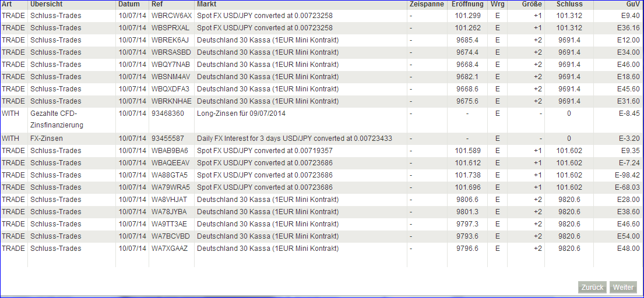Select reference WA88GTA5
The width and height of the screenshot is (644, 298).
click(x=169, y=175)
